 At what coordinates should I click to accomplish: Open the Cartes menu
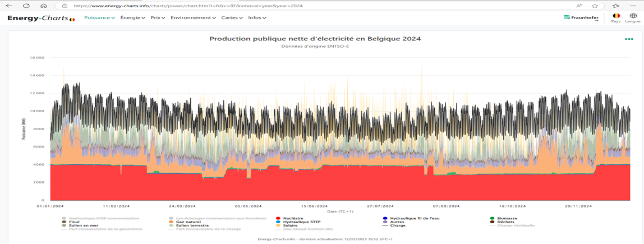pyautogui.click(x=232, y=18)
